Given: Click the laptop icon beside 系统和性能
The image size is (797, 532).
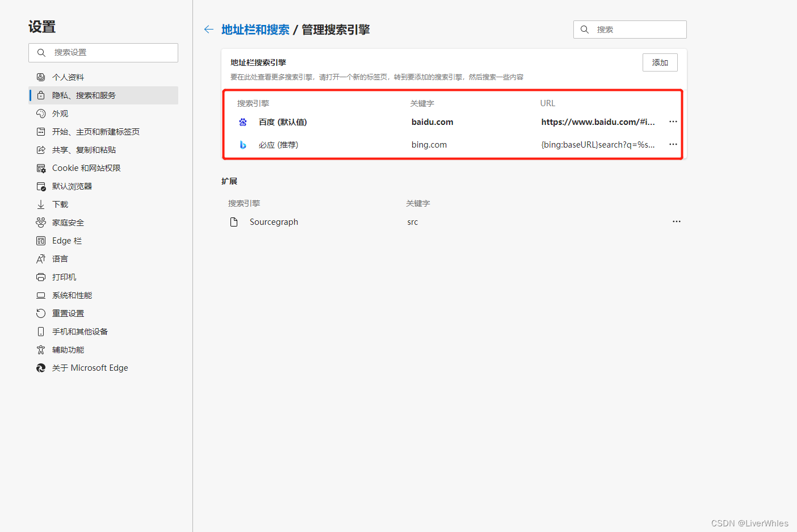Looking at the screenshot, I should 41,295.
